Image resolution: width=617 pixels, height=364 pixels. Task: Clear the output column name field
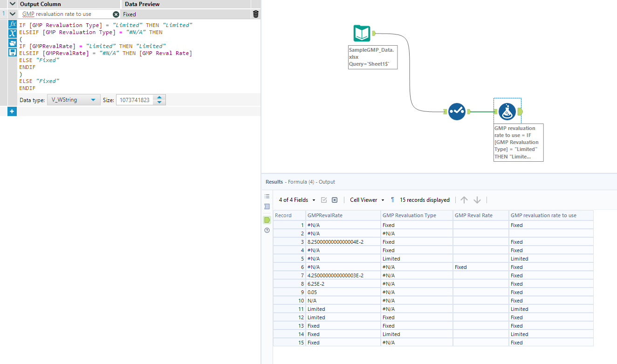[x=116, y=14]
